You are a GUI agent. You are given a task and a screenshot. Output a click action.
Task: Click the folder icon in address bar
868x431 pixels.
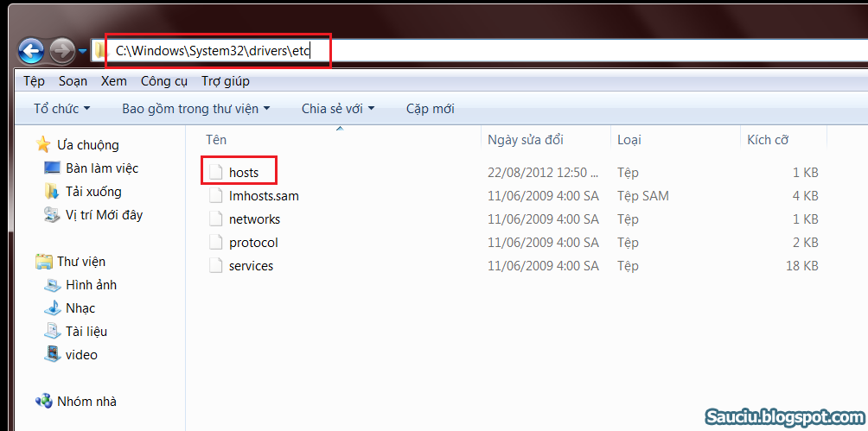[x=99, y=52]
